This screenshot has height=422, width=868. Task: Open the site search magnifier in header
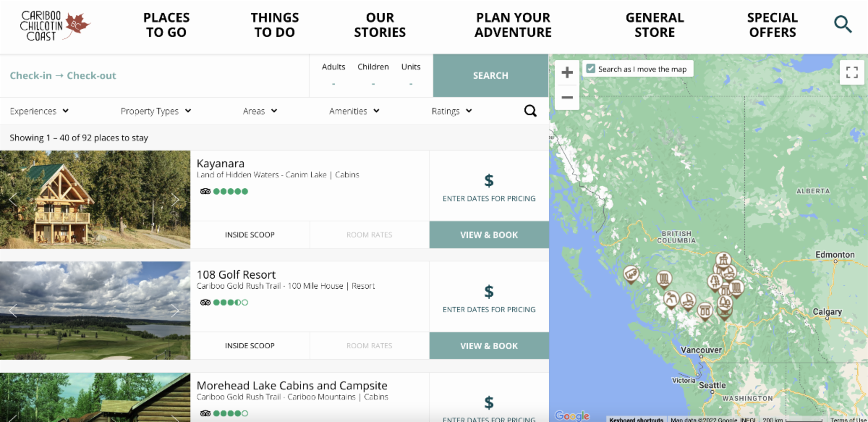pyautogui.click(x=843, y=25)
